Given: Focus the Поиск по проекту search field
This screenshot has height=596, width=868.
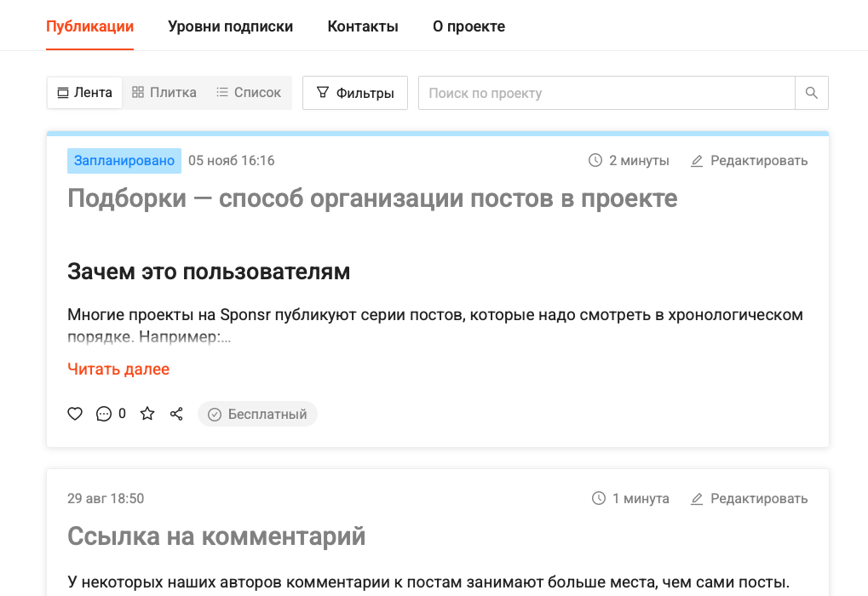Looking at the screenshot, I should [x=606, y=93].
